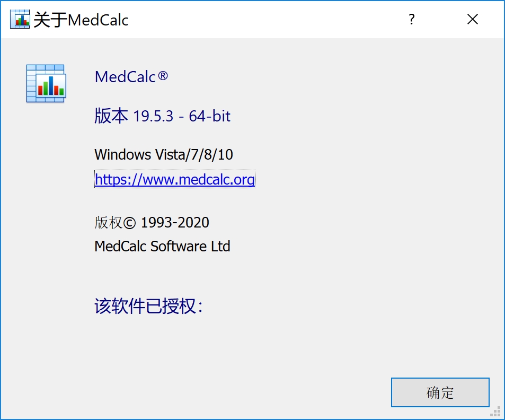Click the MedCalc title bar app icon
The height and width of the screenshot is (420, 505).
point(20,19)
